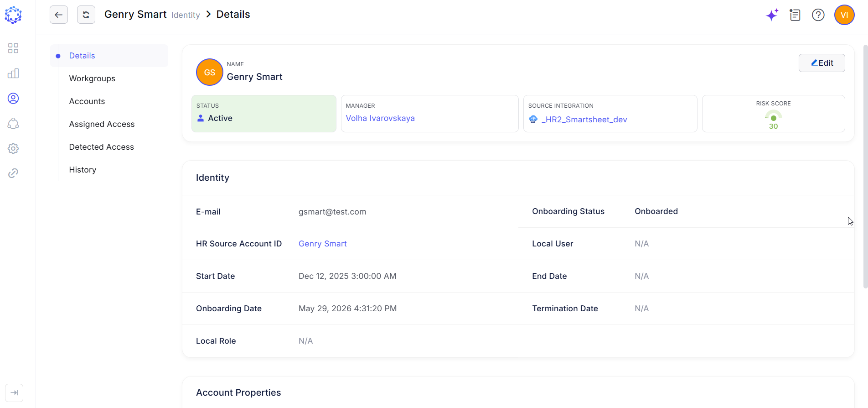Refresh the identity page
Screen dimensions: 868x408
coord(86,15)
